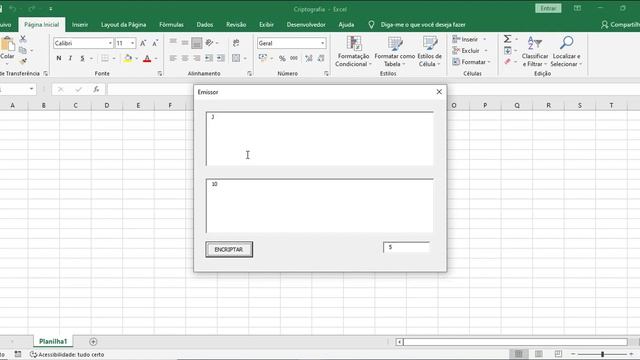
Task: Open the Layout da Página tab
Action: coord(123,24)
